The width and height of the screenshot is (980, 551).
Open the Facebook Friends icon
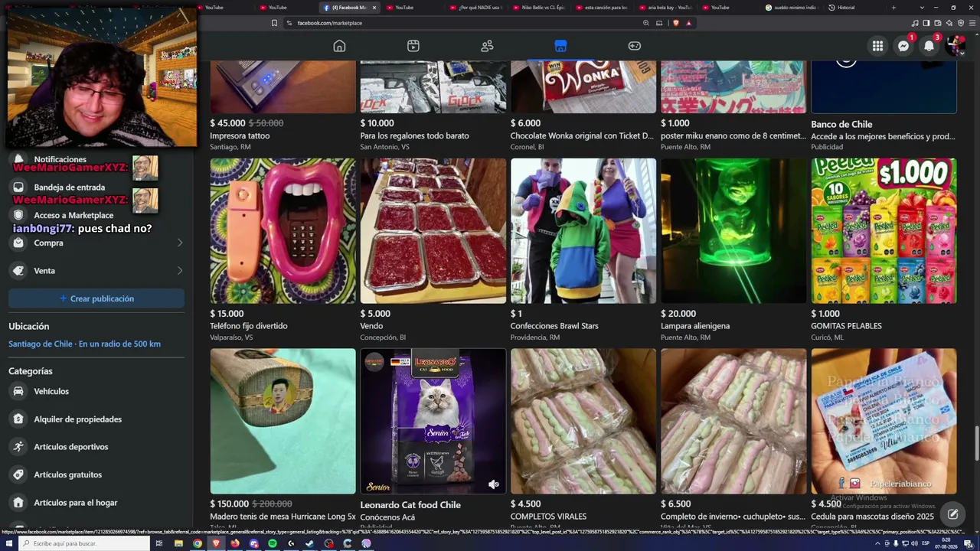(x=487, y=46)
